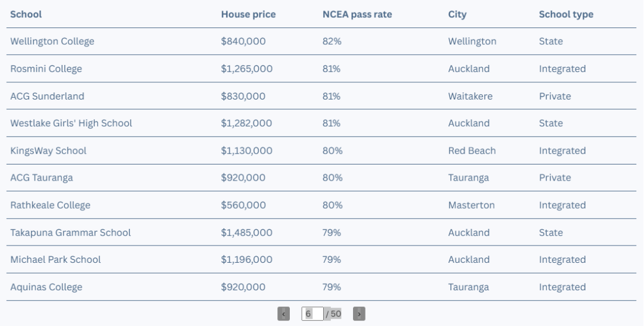Sort by NCEA pass rate header
Viewport: 644px width, 326px height.
(357, 14)
